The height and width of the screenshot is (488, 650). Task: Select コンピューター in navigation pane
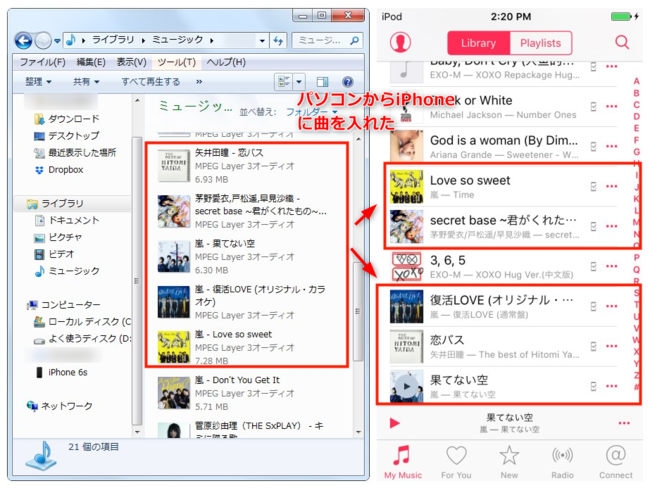pyautogui.click(x=64, y=305)
